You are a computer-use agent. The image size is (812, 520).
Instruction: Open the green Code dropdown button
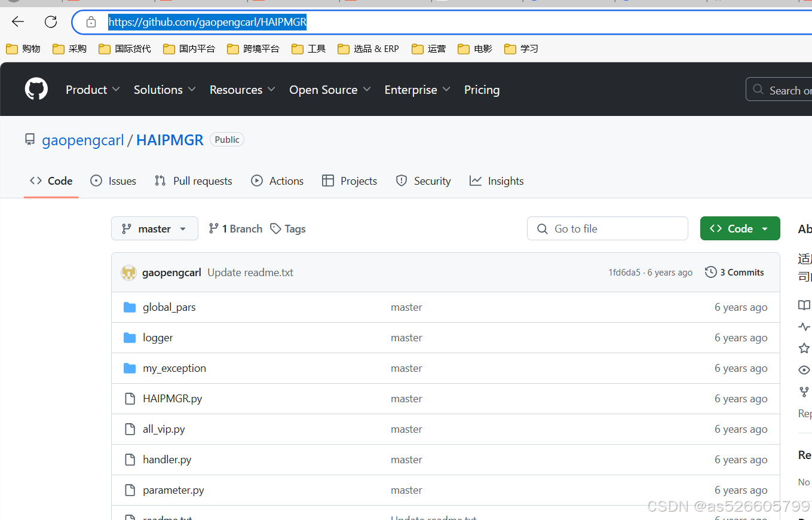click(x=740, y=228)
